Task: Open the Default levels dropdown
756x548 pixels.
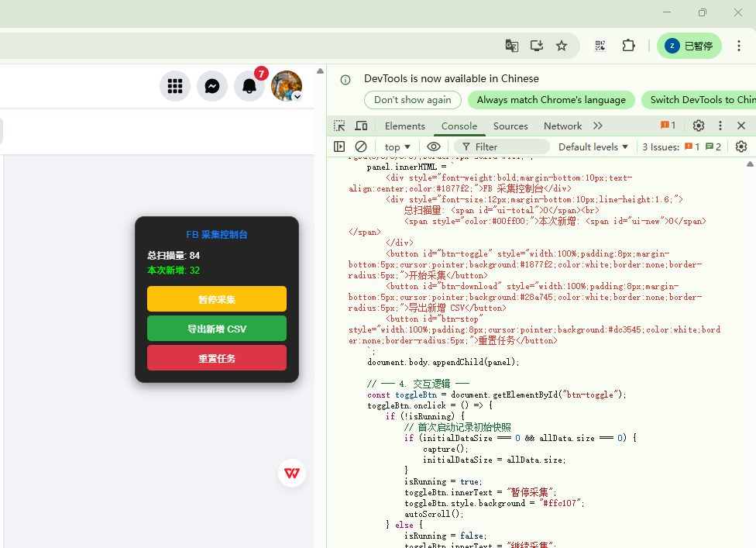Action: (593, 146)
